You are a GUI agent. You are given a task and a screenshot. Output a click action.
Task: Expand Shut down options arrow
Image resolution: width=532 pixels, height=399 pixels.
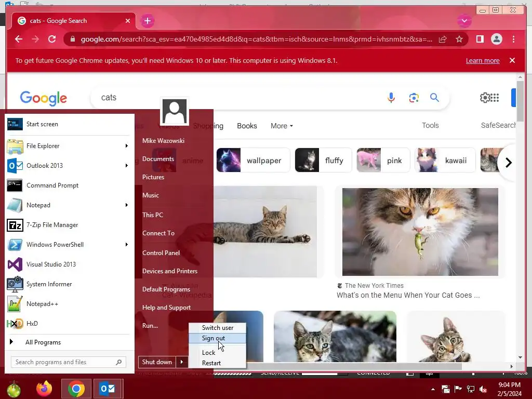[x=182, y=362]
